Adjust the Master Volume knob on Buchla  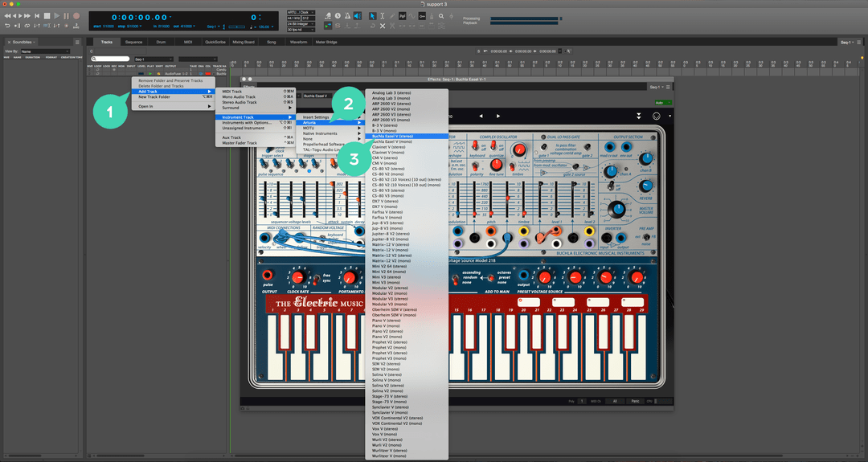point(616,210)
